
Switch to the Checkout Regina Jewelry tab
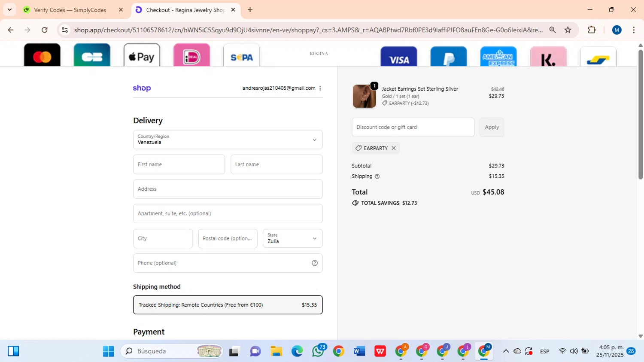[185, 10]
